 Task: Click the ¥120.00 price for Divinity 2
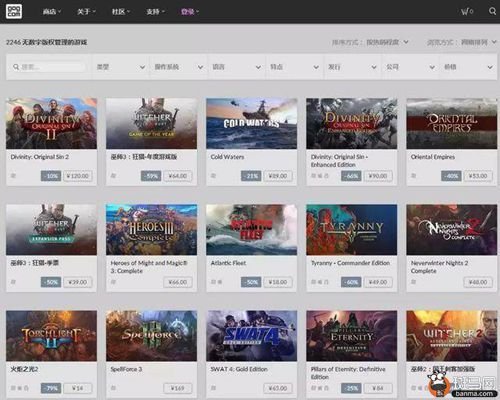click(78, 176)
